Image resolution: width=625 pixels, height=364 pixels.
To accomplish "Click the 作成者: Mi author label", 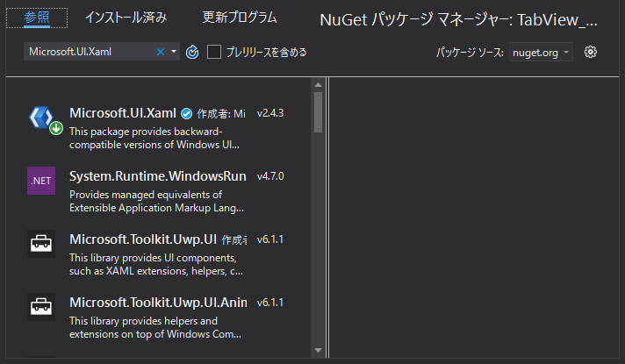I will tap(221, 114).
